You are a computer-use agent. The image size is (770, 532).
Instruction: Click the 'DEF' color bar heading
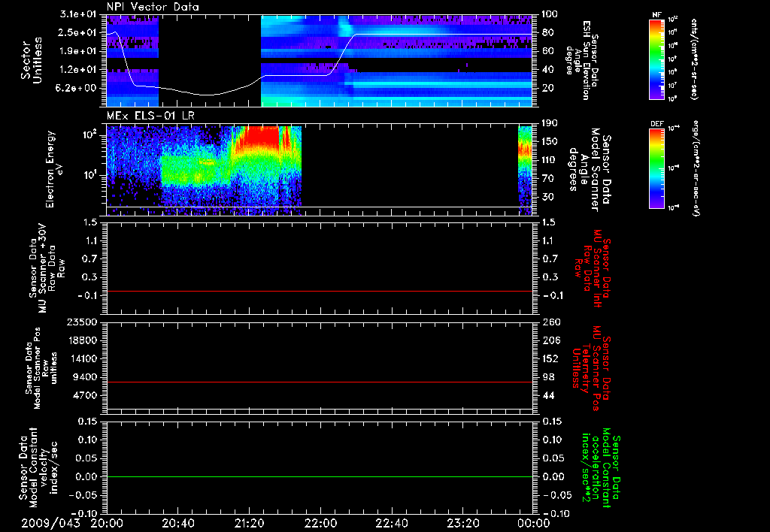(x=657, y=124)
